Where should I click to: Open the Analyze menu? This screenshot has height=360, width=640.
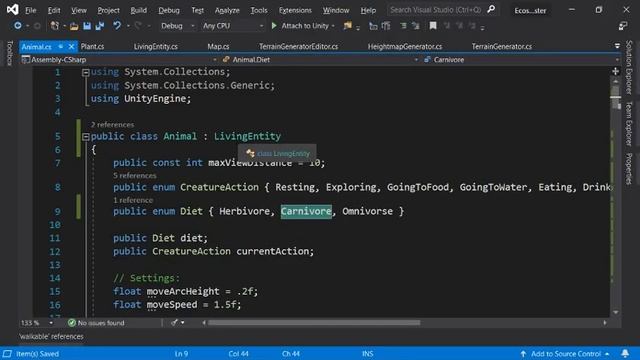point(227,10)
